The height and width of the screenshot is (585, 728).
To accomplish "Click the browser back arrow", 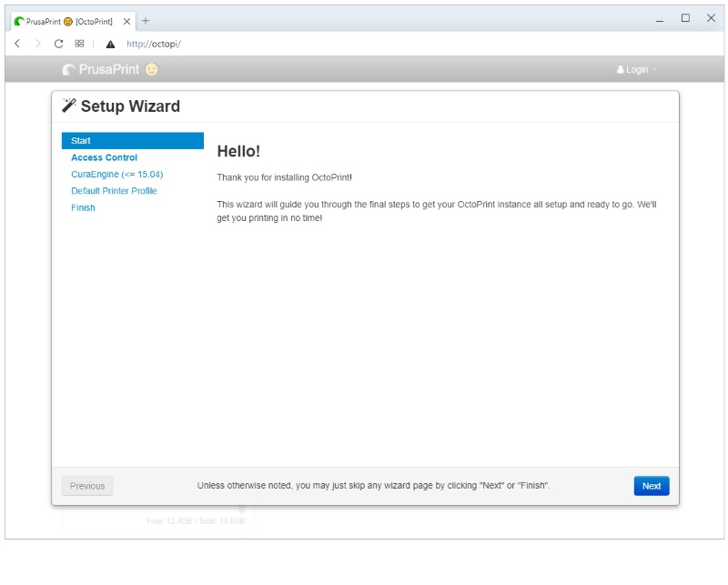I will 17,44.
